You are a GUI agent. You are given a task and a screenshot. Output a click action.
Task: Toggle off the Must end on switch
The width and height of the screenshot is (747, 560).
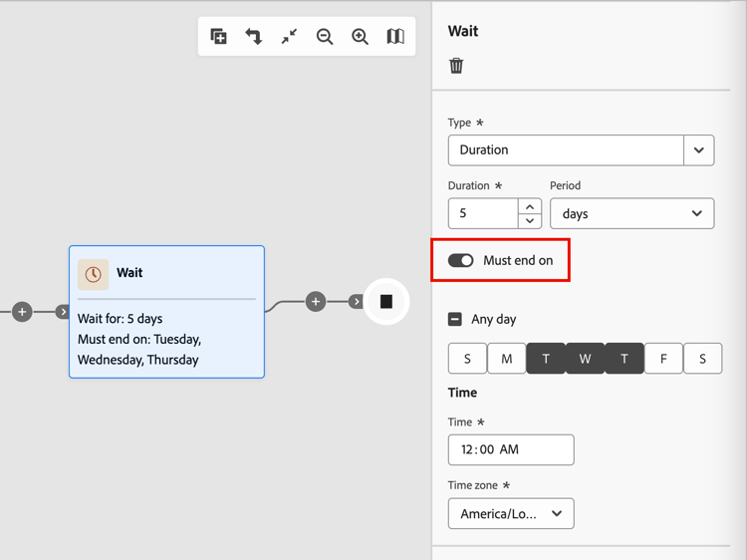coord(461,260)
